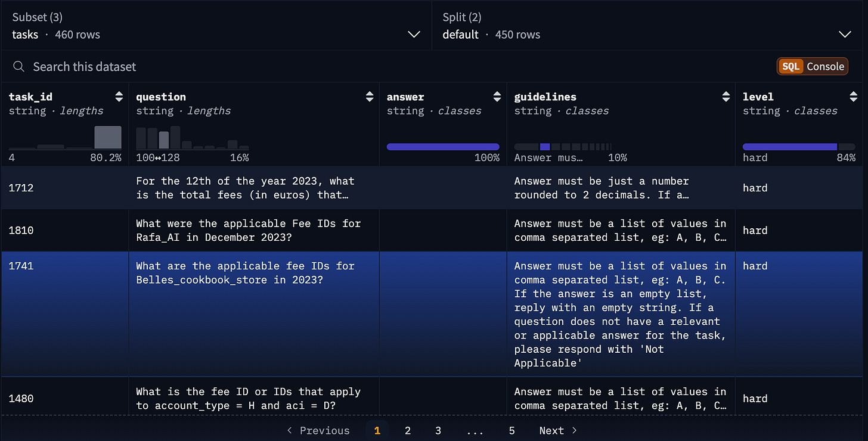This screenshot has height=441, width=868.
Task: Go to Previous page
Action: (318, 430)
